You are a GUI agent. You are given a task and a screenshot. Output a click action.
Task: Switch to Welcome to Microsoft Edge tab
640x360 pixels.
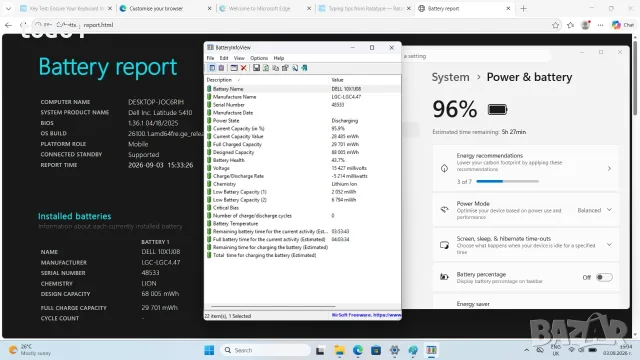point(264,9)
